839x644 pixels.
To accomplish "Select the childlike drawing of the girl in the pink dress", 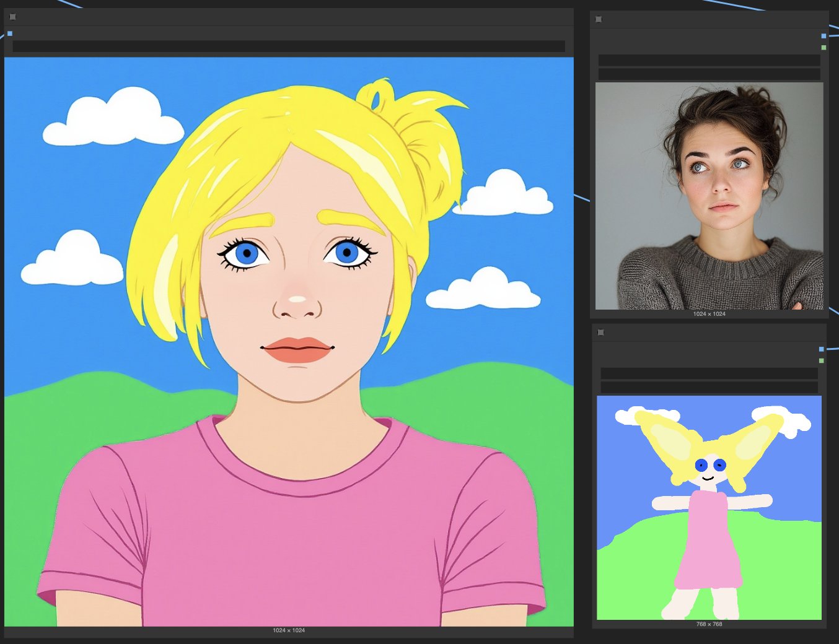I will click(x=709, y=508).
